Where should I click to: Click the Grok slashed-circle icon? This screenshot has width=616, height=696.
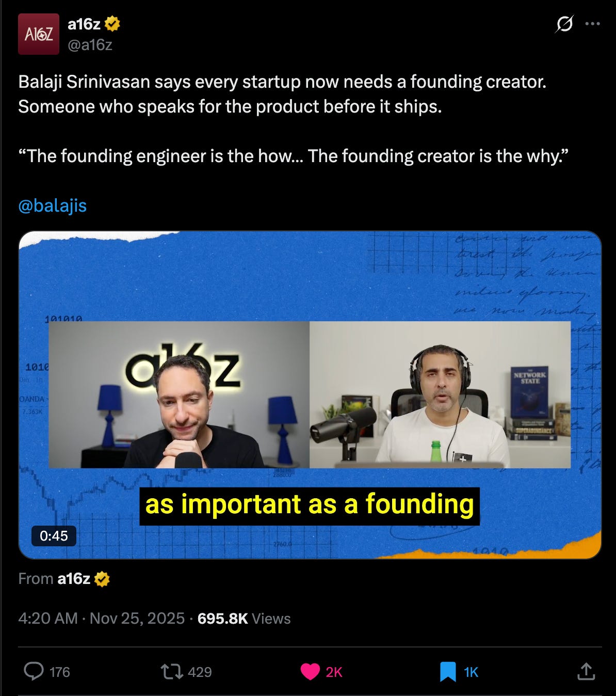tap(564, 24)
